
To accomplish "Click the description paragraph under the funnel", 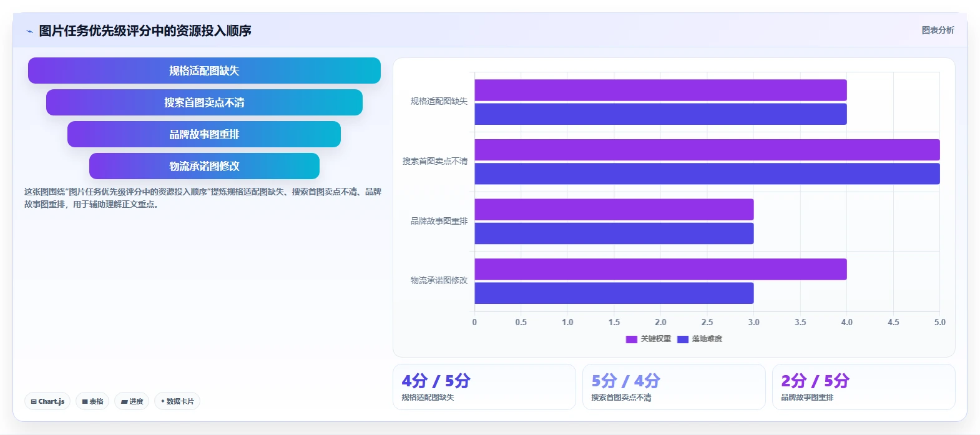I will (x=203, y=198).
